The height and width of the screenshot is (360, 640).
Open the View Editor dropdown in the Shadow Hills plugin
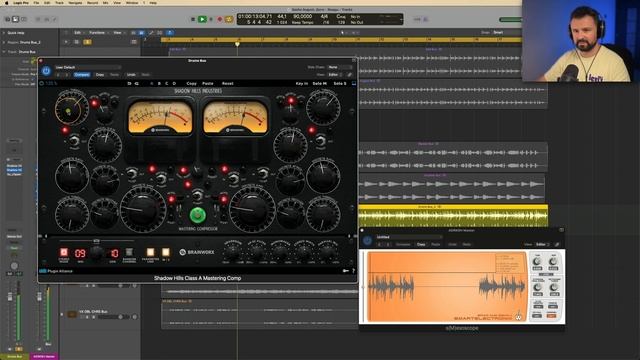point(335,75)
